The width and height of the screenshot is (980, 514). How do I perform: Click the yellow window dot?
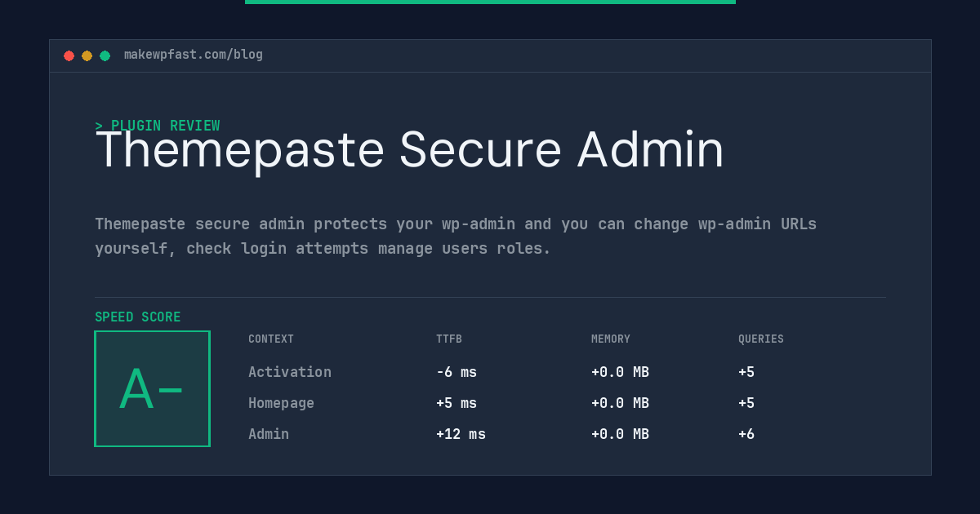pyautogui.click(x=87, y=55)
